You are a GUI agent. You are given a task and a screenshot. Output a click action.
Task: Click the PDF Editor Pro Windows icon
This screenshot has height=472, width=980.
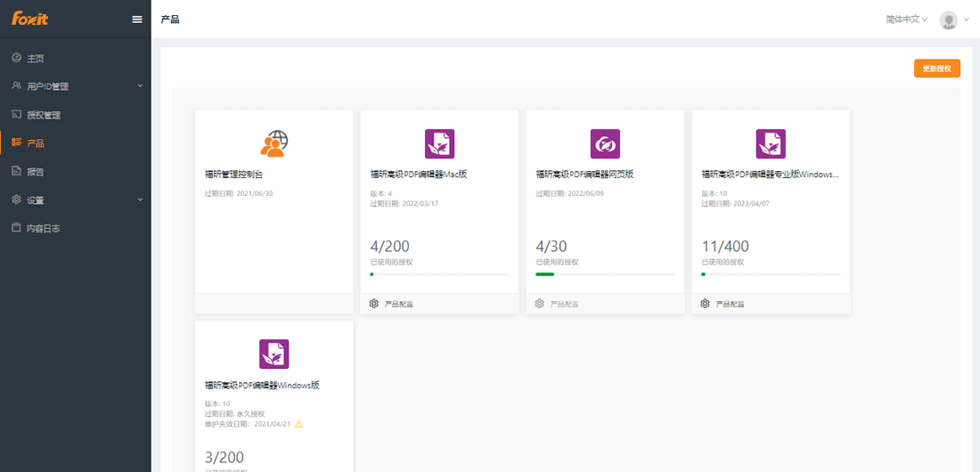click(771, 143)
